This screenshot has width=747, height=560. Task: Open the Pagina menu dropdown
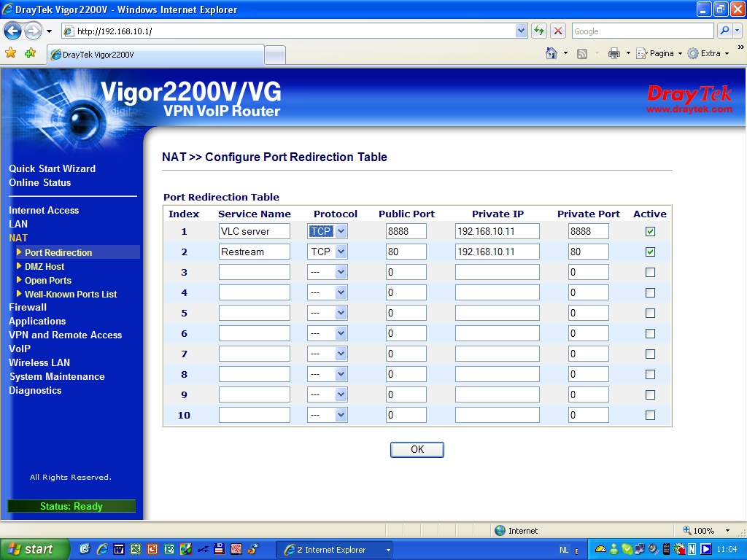click(659, 53)
